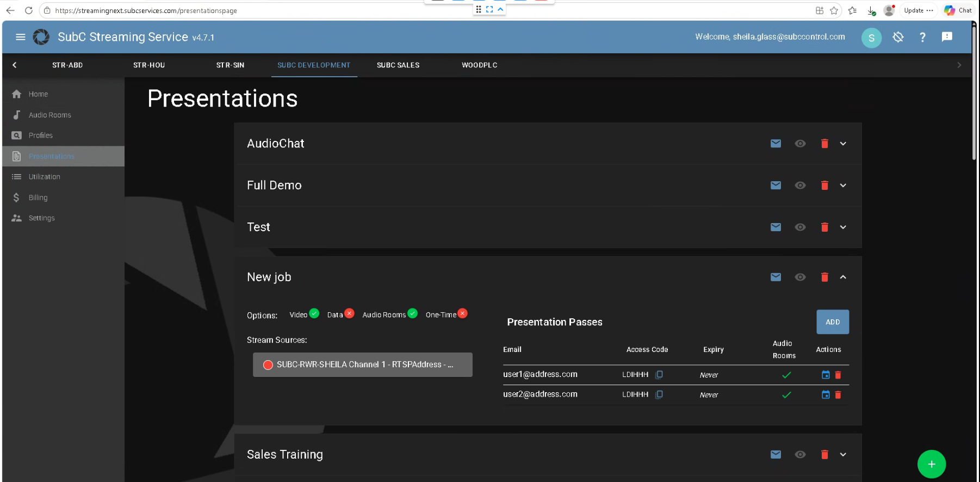Collapse the New job presentation

pyautogui.click(x=843, y=277)
